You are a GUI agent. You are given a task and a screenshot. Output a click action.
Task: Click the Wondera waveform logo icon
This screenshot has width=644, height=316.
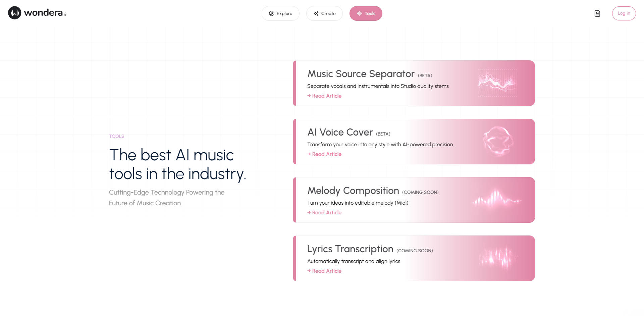(14, 13)
